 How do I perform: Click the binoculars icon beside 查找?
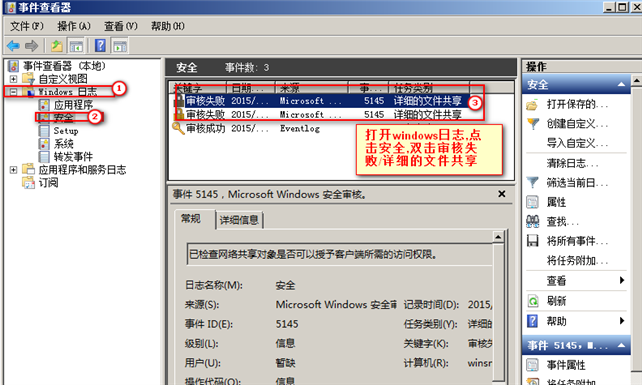[x=532, y=221]
